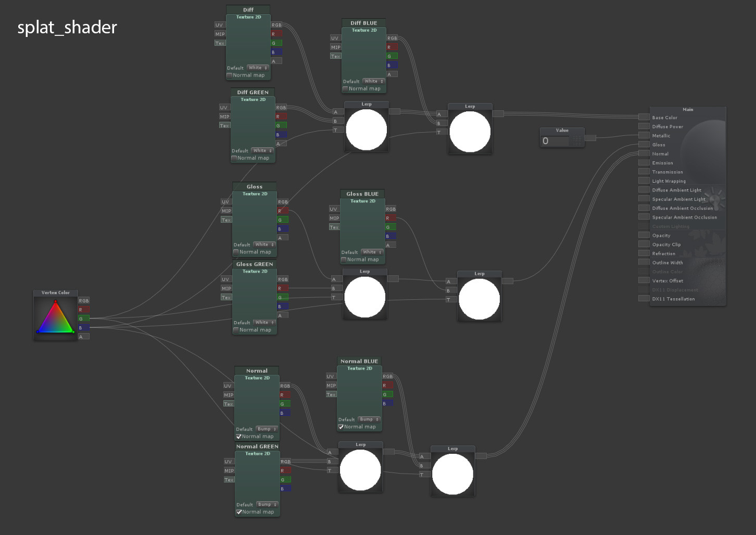Screen dimensions: 756x535
Task: Open the Default dropdown on the Gloss node
Action: point(264,245)
